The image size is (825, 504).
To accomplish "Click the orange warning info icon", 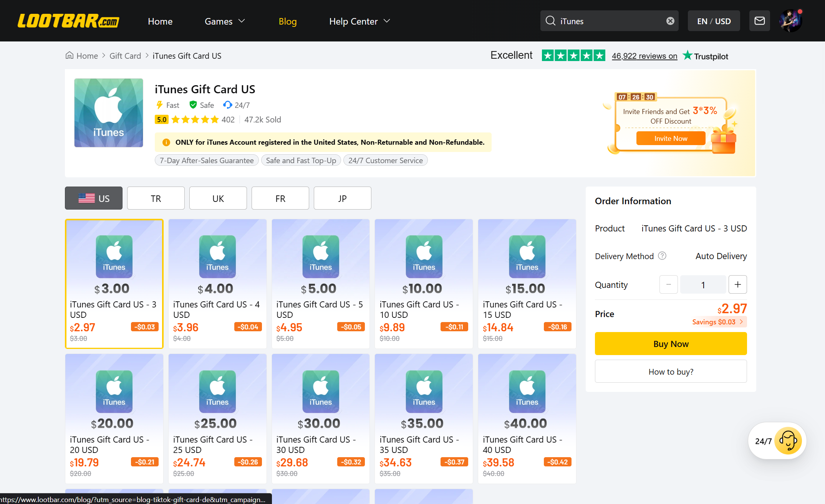I will [x=166, y=142].
